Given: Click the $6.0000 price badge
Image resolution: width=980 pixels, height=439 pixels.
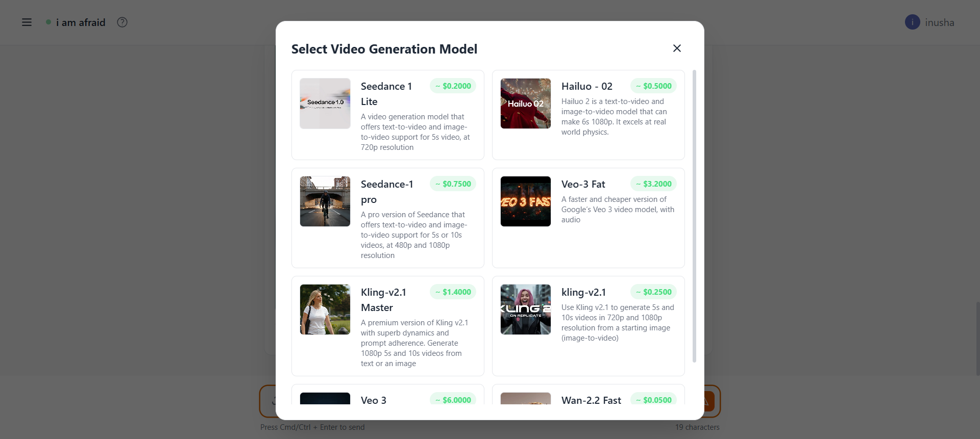Looking at the screenshot, I should pos(453,400).
